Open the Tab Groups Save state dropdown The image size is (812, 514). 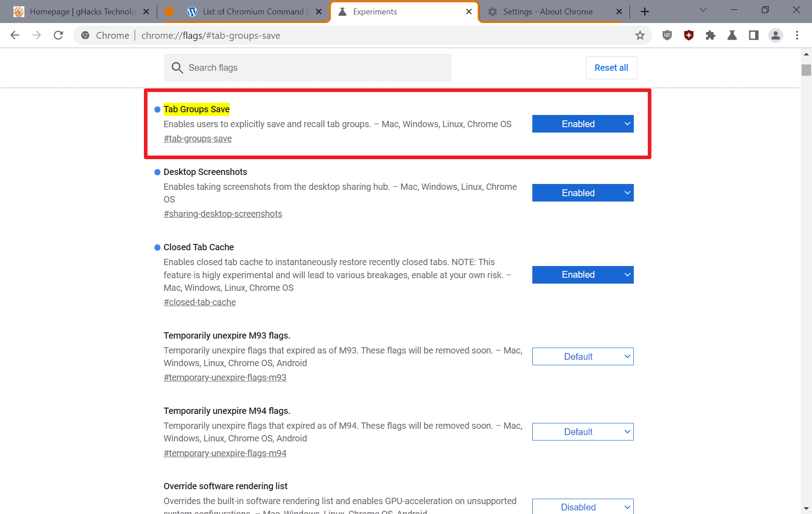click(x=583, y=124)
